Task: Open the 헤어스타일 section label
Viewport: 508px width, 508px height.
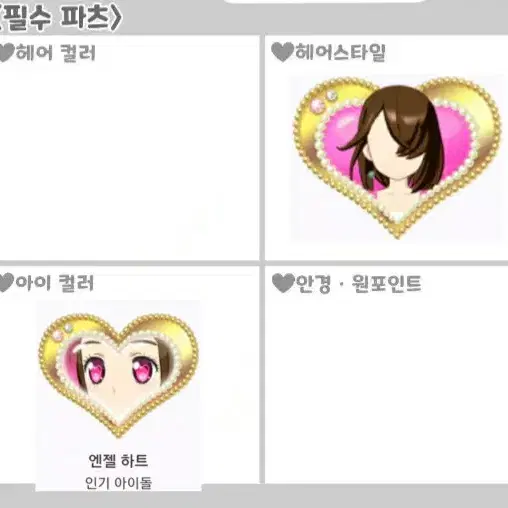Action: (x=340, y=52)
